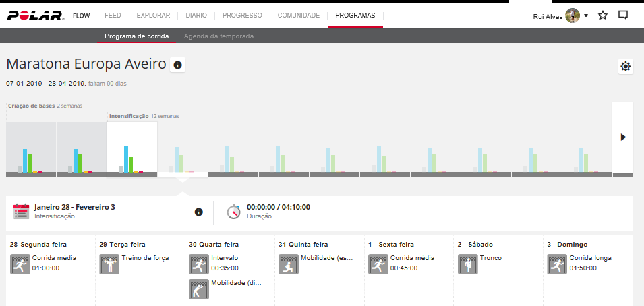The height and width of the screenshot is (306, 644).
Task: Click the info icon for Janeiro 28 week
Action: (198, 212)
